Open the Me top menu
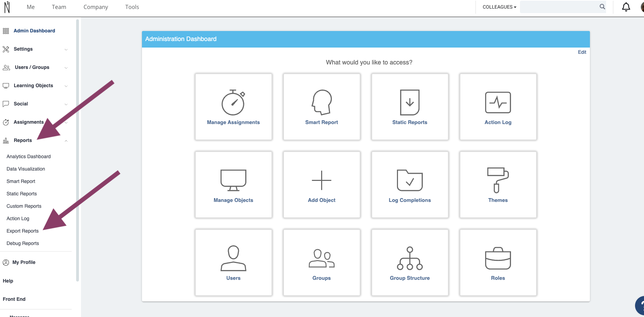This screenshot has width=644, height=317. (x=31, y=7)
